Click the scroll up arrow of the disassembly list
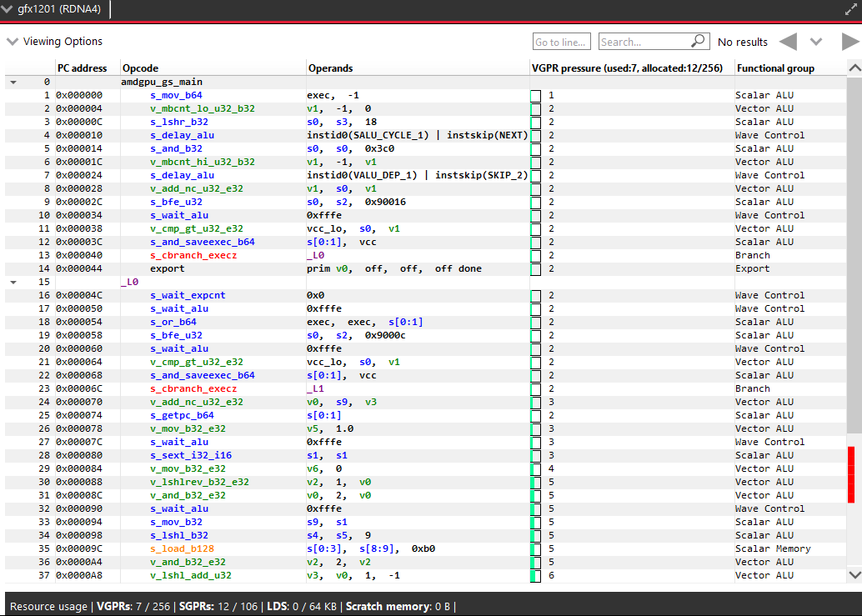Viewport: 862px width, 616px height. point(854,68)
